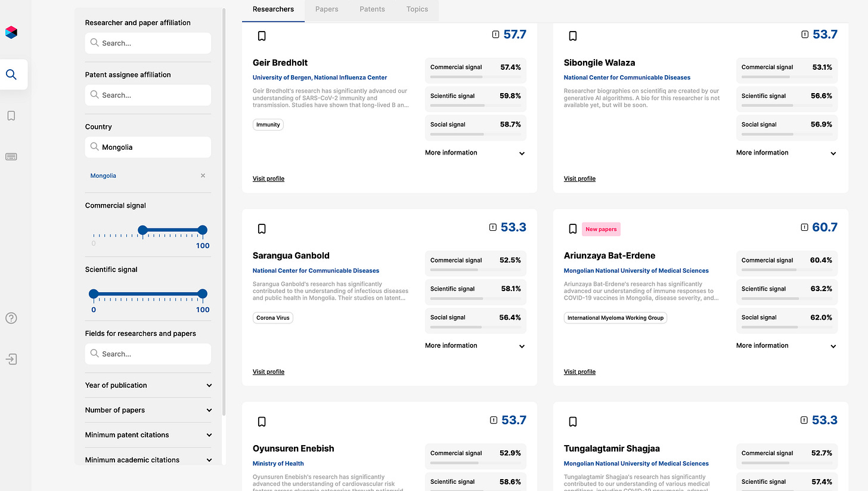Bookmark Sibongile Walaza's card
Viewport: 868px width, 491px height.
[x=573, y=36]
